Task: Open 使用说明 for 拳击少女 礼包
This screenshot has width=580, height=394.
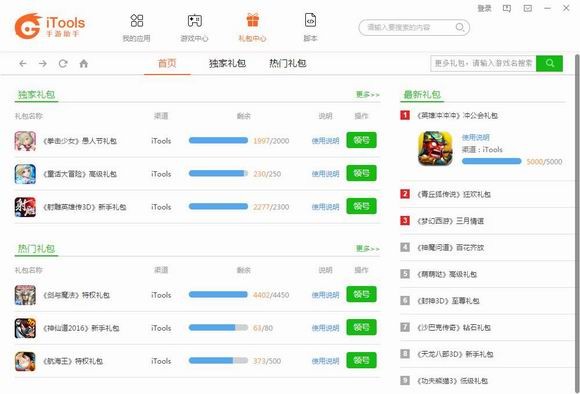Action: 326,141
